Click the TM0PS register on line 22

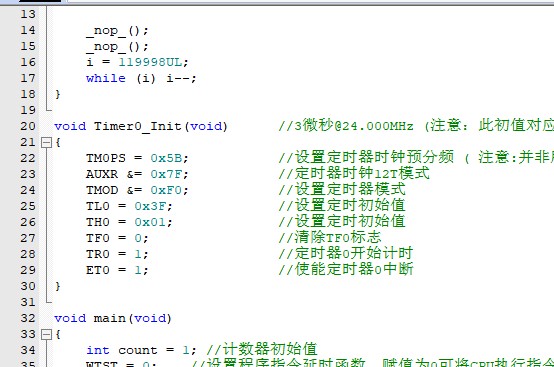pyautogui.click(x=106, y=158)
